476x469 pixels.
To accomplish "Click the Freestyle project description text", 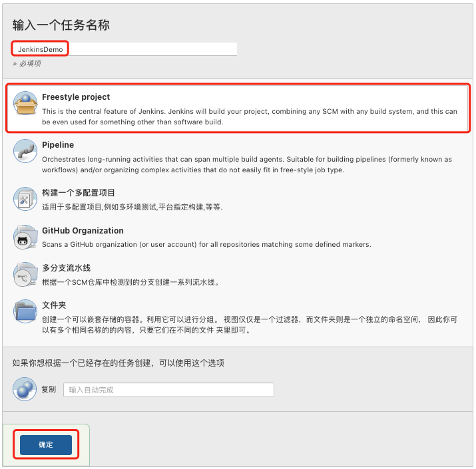I will (250, 117).
